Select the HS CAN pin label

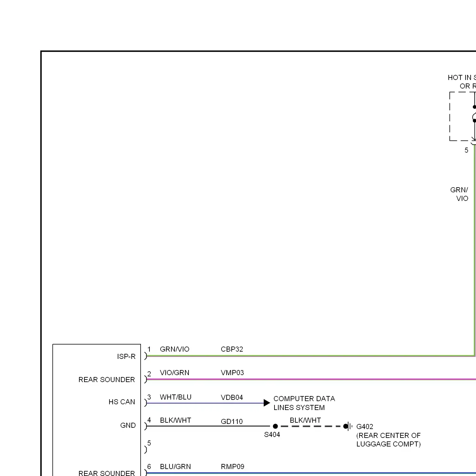click(122, 402)
